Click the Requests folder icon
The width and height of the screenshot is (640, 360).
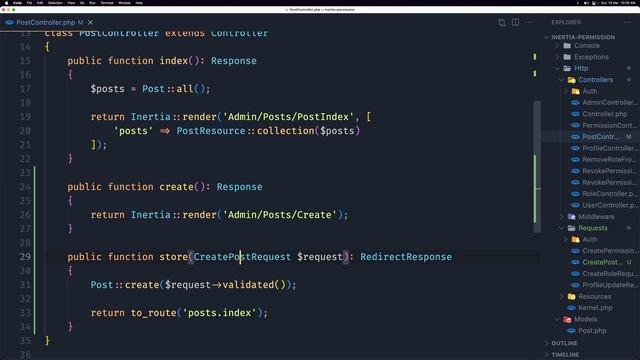(x=571, y=228)
